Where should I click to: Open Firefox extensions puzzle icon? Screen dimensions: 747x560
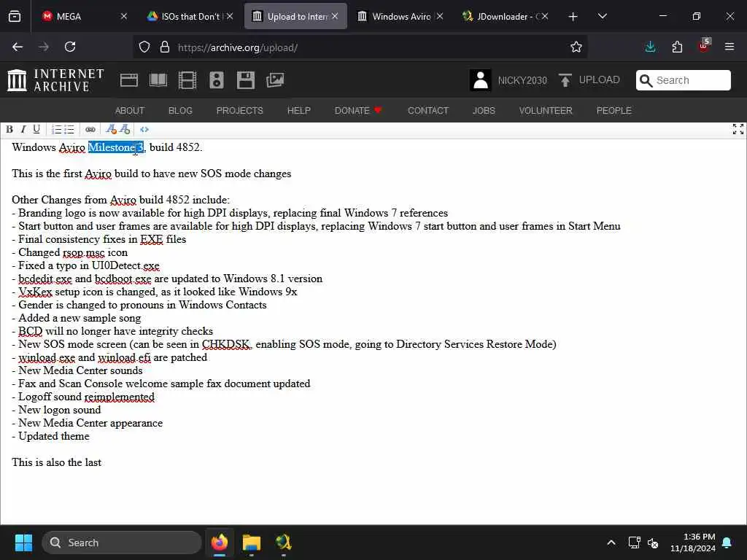pyautogui.click(x=677, y=47)
